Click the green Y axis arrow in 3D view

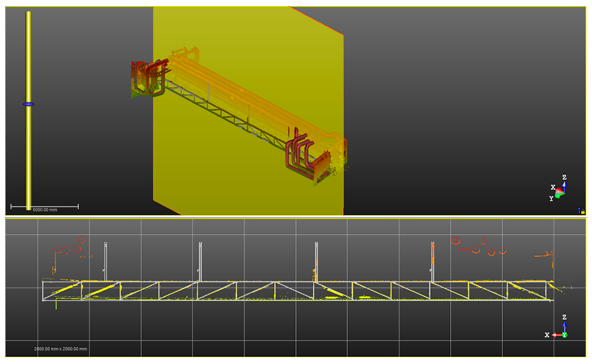557,196
